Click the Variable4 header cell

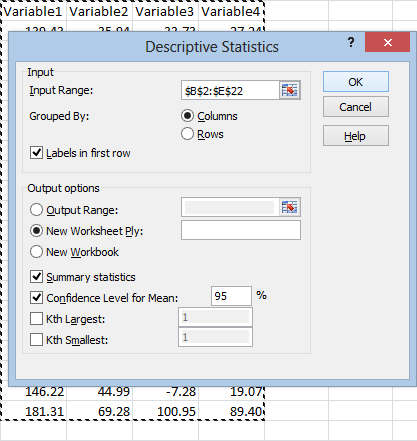(x=231, y=12)
